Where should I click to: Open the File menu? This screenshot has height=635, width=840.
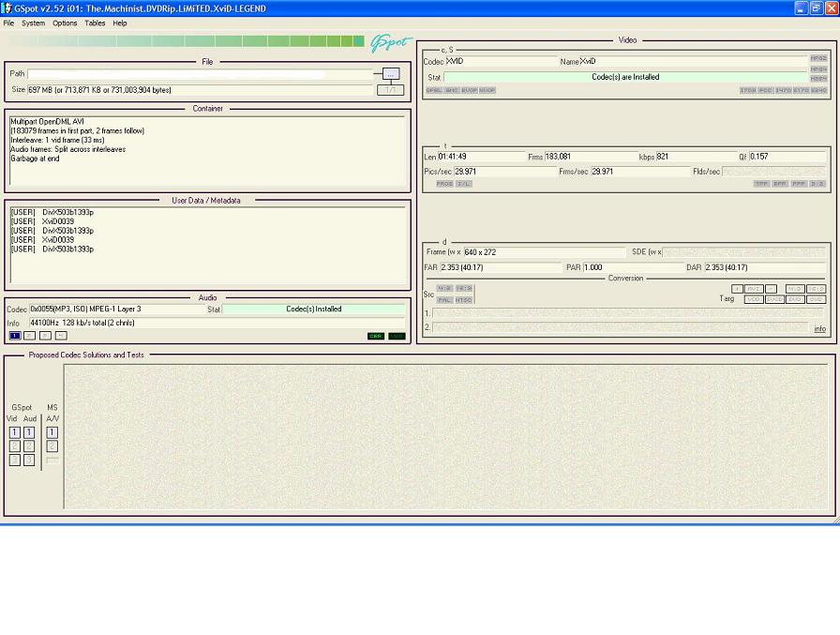coord(8,23)
